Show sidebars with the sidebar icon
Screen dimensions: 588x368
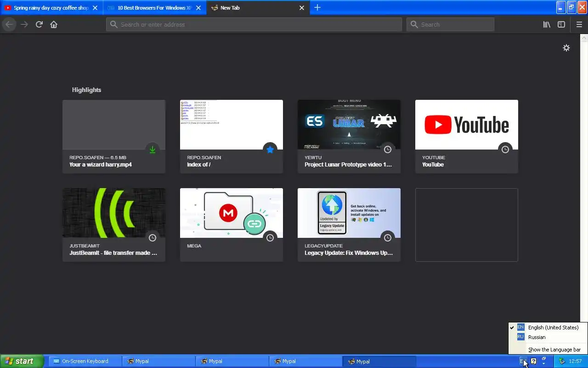pos(561,24)
